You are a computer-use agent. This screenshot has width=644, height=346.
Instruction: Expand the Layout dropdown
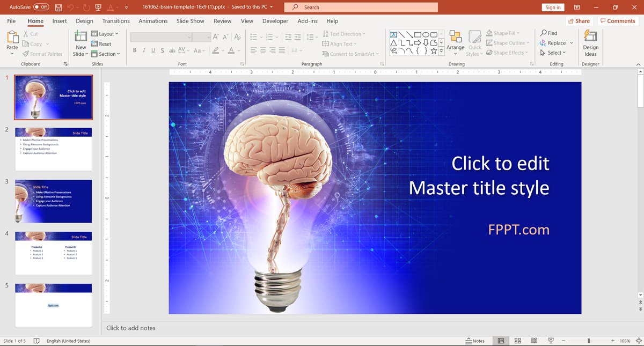point(106,34)
